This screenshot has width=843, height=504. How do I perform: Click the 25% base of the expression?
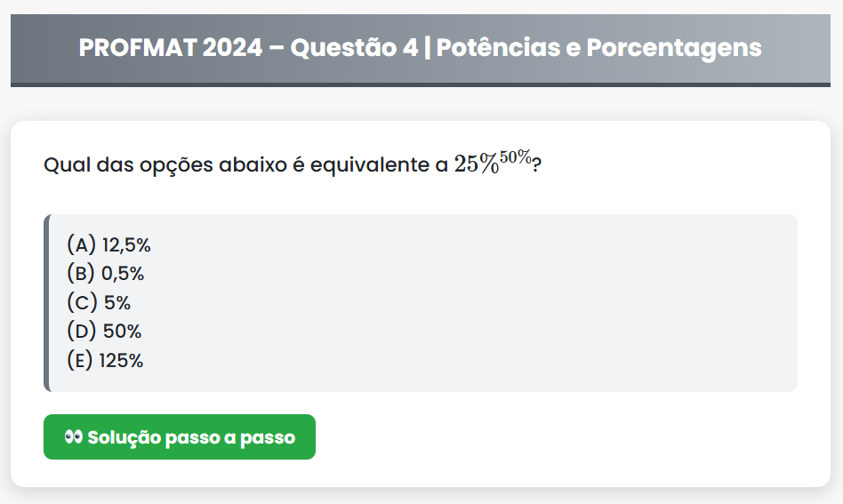coord(476,164)
